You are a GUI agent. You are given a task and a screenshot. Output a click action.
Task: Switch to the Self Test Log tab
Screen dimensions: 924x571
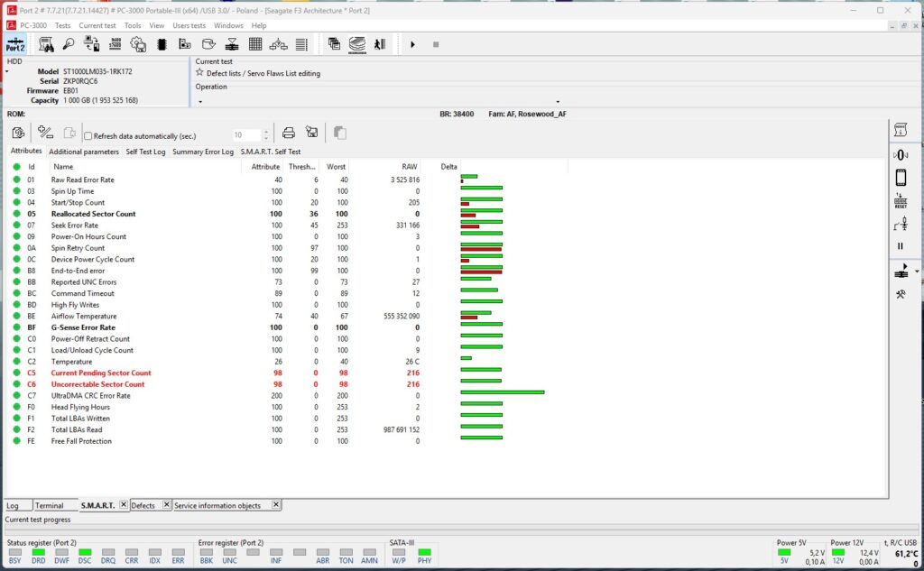145,152
